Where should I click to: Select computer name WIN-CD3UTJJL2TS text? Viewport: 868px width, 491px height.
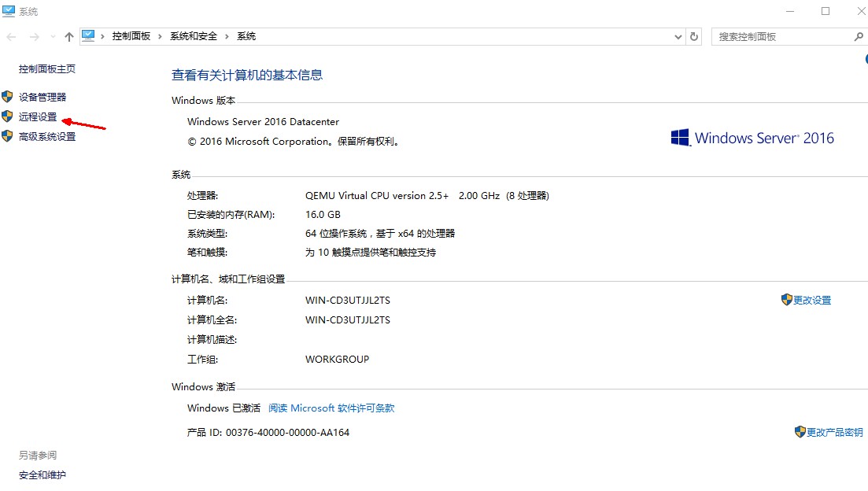348,300
